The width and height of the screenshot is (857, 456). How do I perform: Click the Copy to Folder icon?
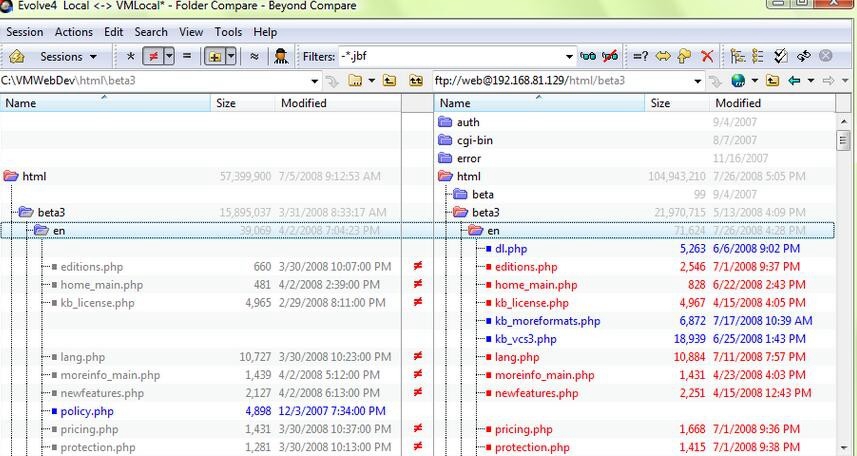coord(684,56)
